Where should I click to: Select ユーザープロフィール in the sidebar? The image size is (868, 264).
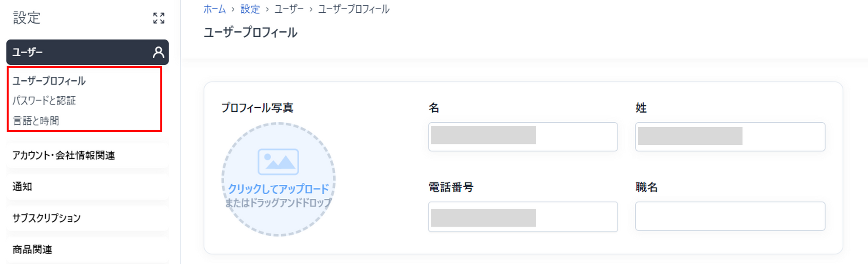point(49,81)
